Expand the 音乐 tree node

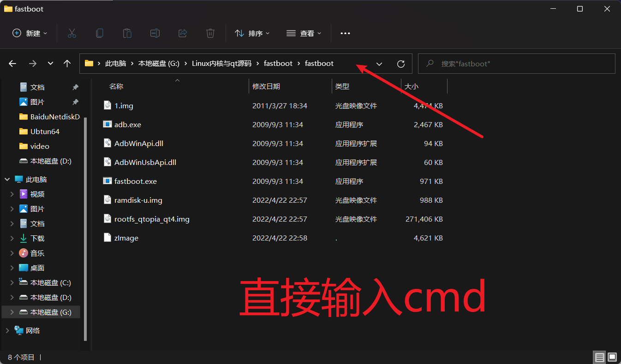tap(12, 253)
